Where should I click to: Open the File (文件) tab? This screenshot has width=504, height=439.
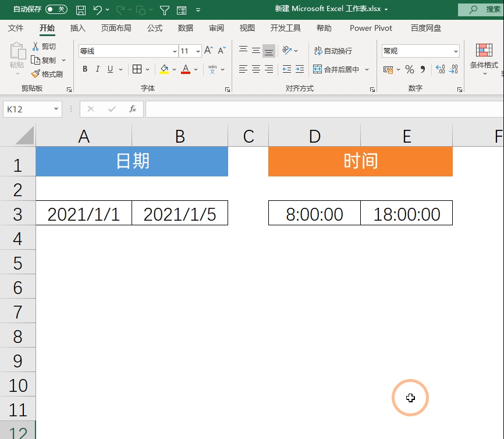tap(16, 28)
